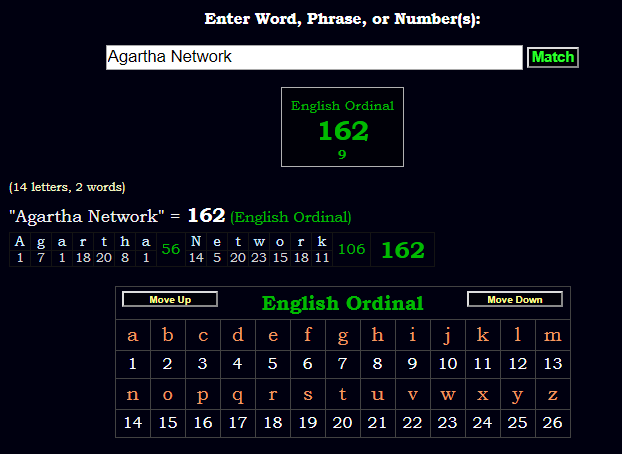
Task: Click the Move Down button
Action: click(x=515, y=300)
